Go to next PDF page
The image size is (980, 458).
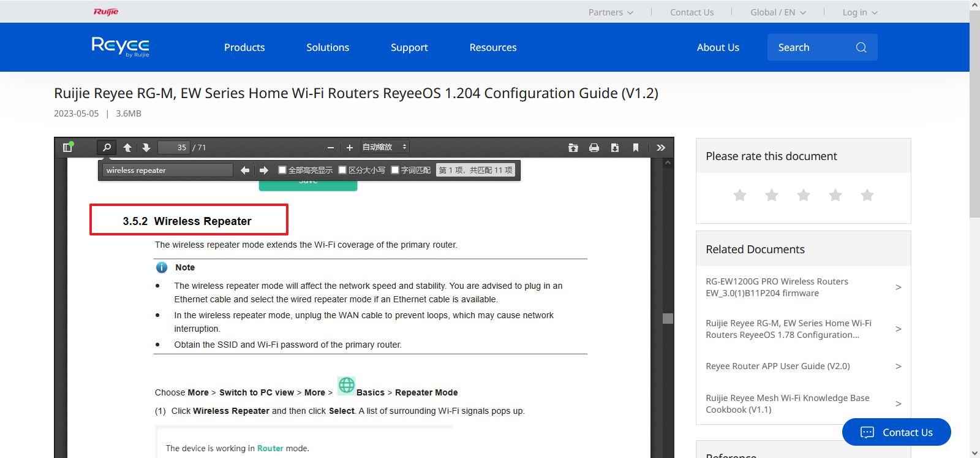[x=146, y=147]
